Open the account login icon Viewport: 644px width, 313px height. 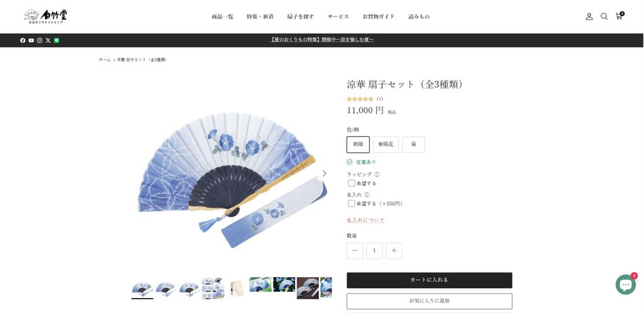[589, 16]
